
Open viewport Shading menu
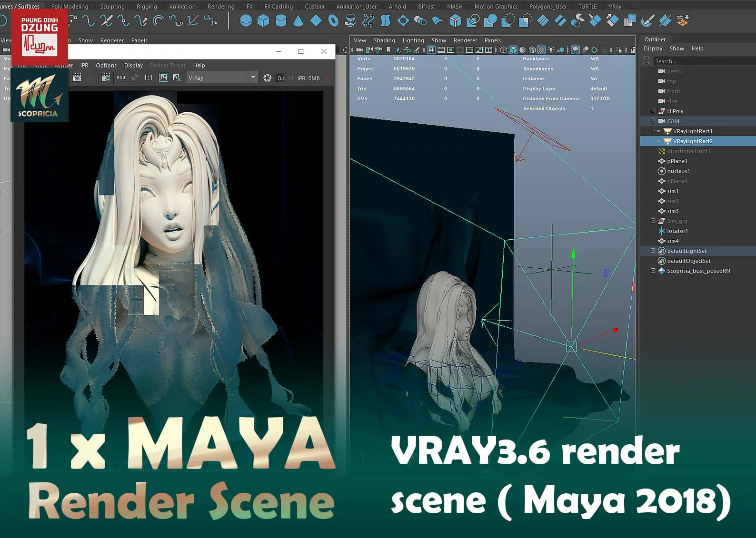pos(384,40)
